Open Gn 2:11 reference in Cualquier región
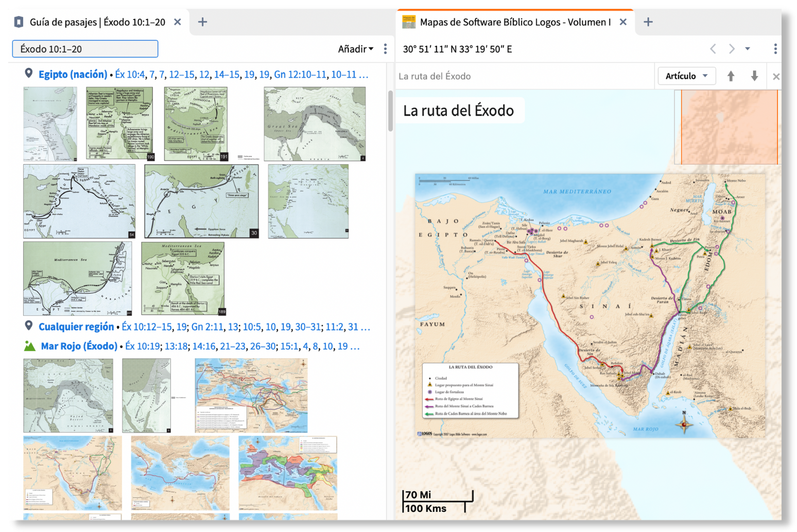Image resolution: width=797 pixels, height=532 pixels. pyautogui.click(x=208, y=327)
